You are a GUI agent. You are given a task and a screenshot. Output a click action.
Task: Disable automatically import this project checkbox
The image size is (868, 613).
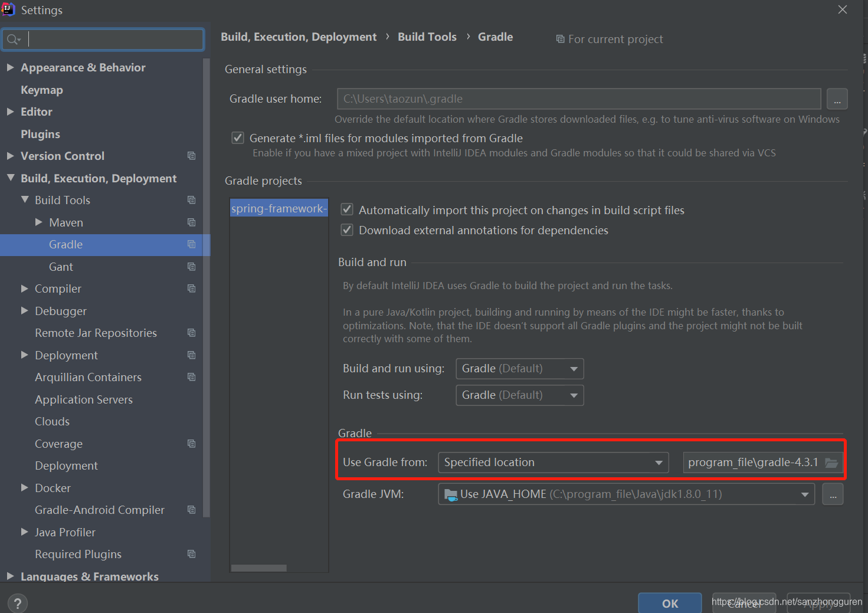click(x=347, y=209)
